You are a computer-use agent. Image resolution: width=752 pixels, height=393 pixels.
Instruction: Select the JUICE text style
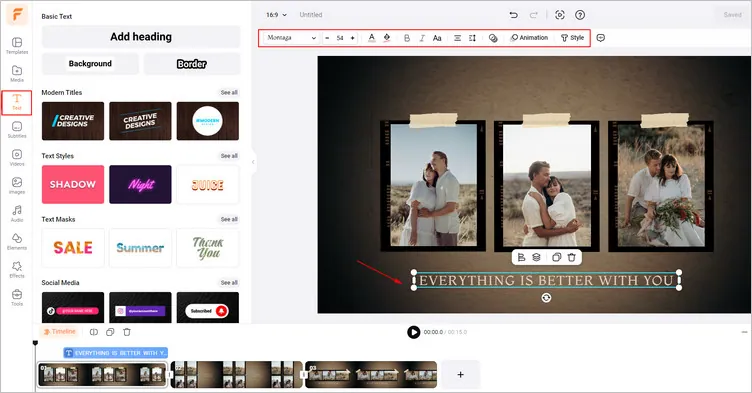pos(208,184)
